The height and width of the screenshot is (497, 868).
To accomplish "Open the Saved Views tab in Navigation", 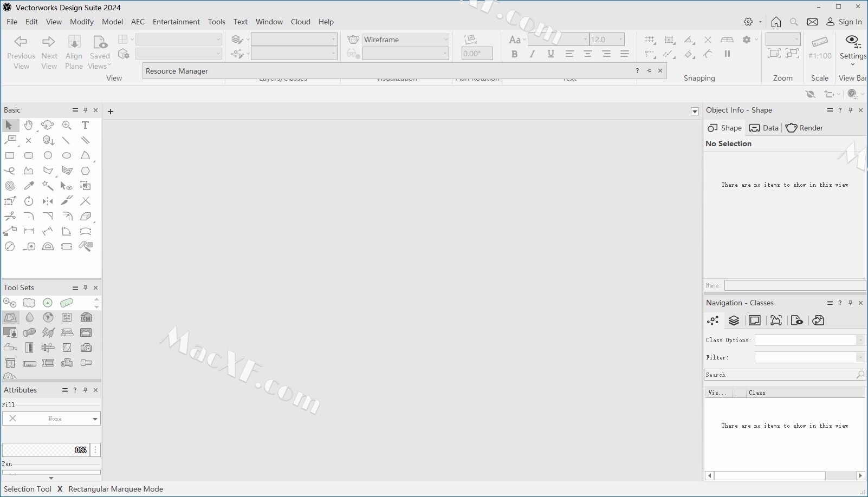I will [797, 321].
